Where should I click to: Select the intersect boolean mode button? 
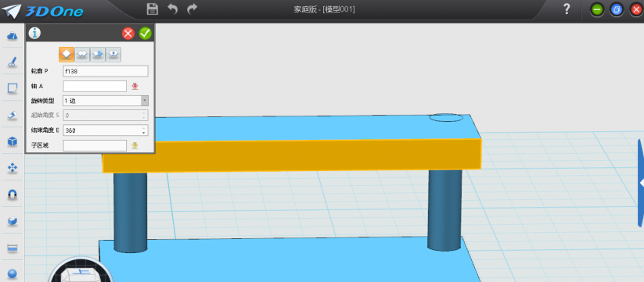point(113,54)
